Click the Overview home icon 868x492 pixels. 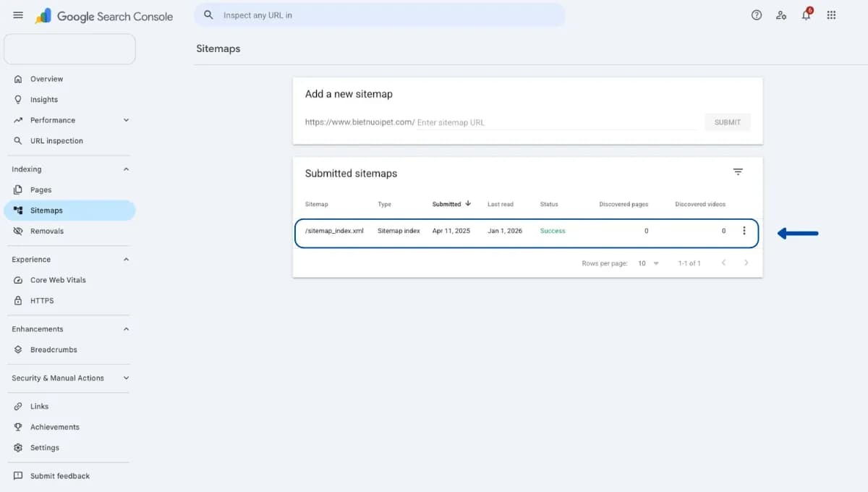[x=18, y=79]
